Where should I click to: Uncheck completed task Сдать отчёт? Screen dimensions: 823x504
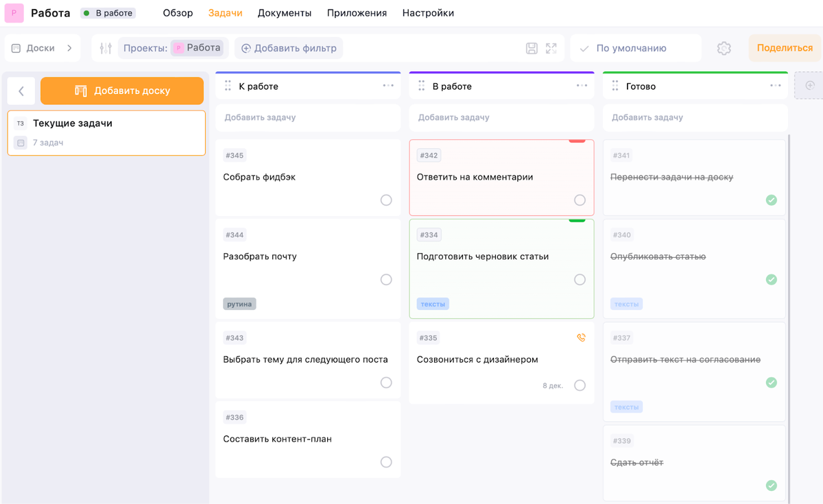pyautogui.click(x=772, y=485)
